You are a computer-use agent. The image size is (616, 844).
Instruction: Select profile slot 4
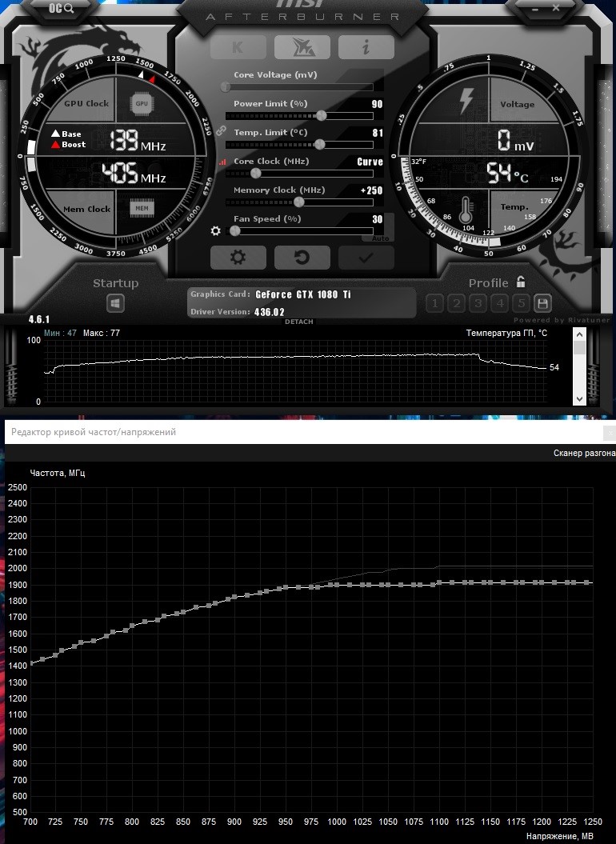500,303
